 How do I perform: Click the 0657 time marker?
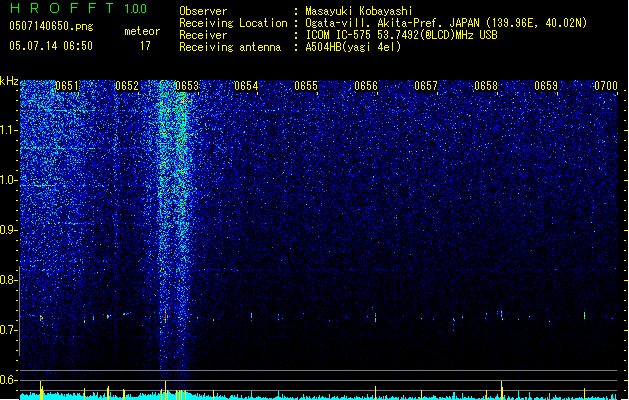coord(426,86)
